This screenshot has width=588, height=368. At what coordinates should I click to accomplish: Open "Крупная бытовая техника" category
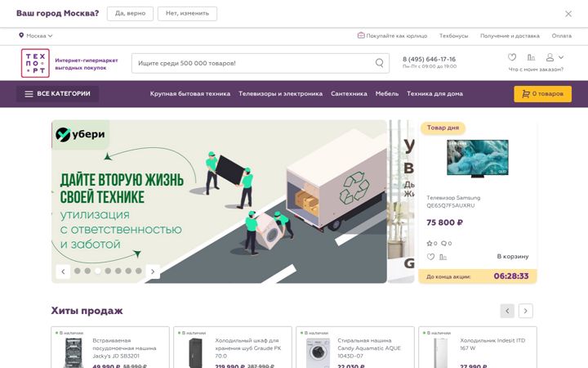[190, 94]
